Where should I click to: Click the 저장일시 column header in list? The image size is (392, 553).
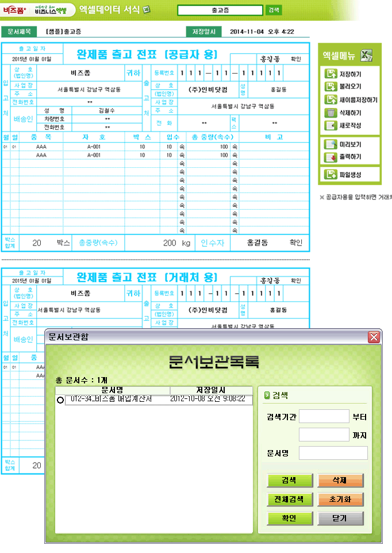point(211,390)
